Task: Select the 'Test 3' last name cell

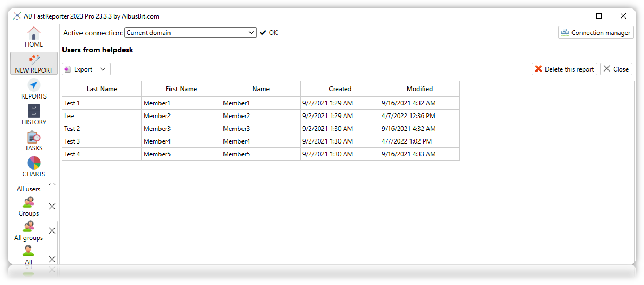Action: tap(102, 141)
